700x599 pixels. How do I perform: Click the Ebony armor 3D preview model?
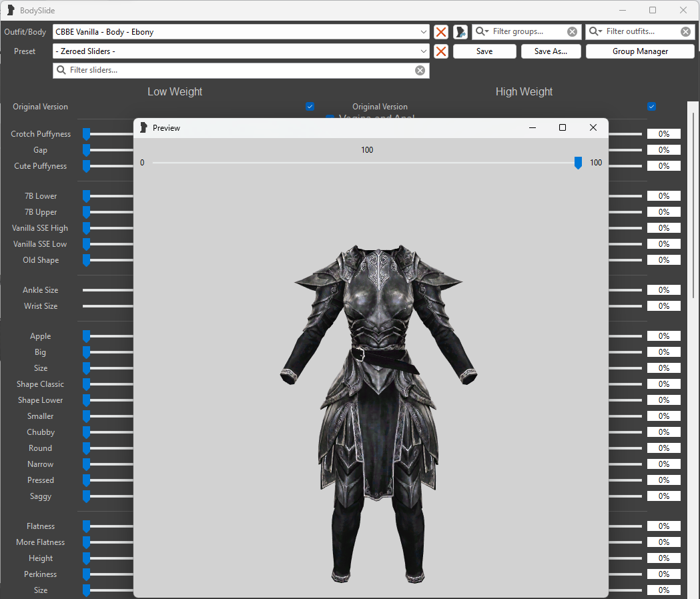tap(378, 414)
